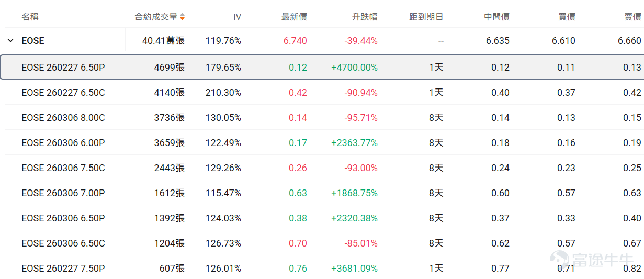Screen dimensions: 644x279
Task: Click the -95.71% change value
Action: 361,118
